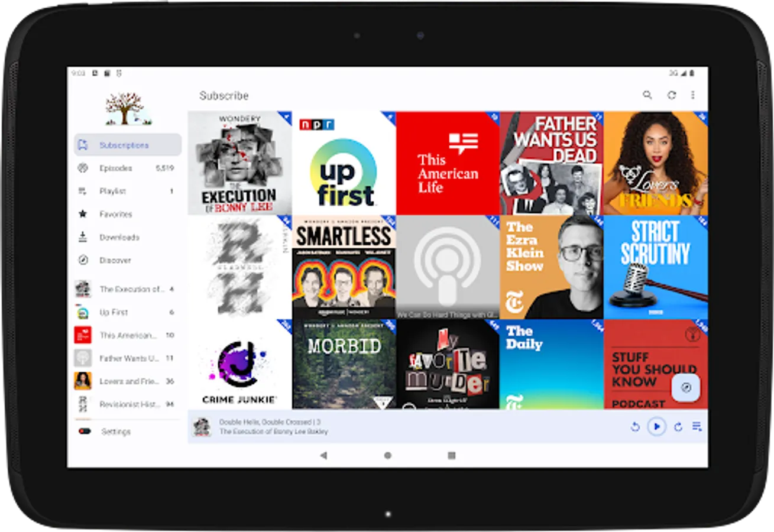Open the My Favorite Murder cover
Viewport: 774px width, 532px height.
pos(448,364)
